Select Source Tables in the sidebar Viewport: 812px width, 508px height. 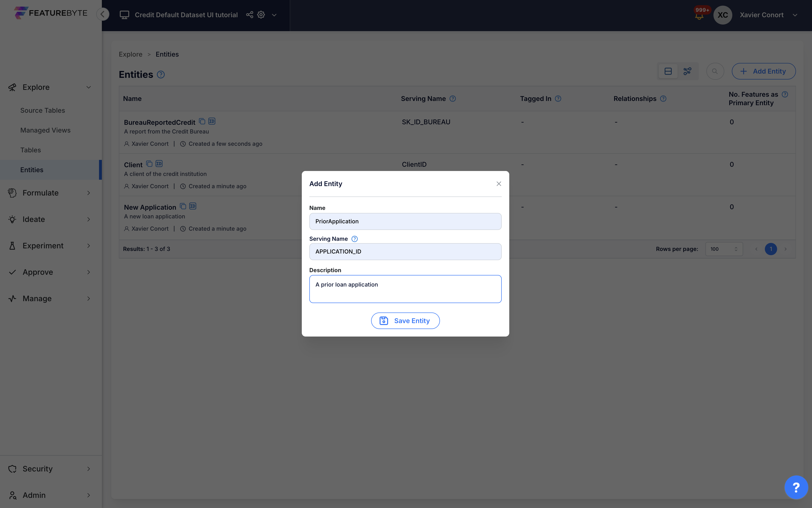click(42, 110)
